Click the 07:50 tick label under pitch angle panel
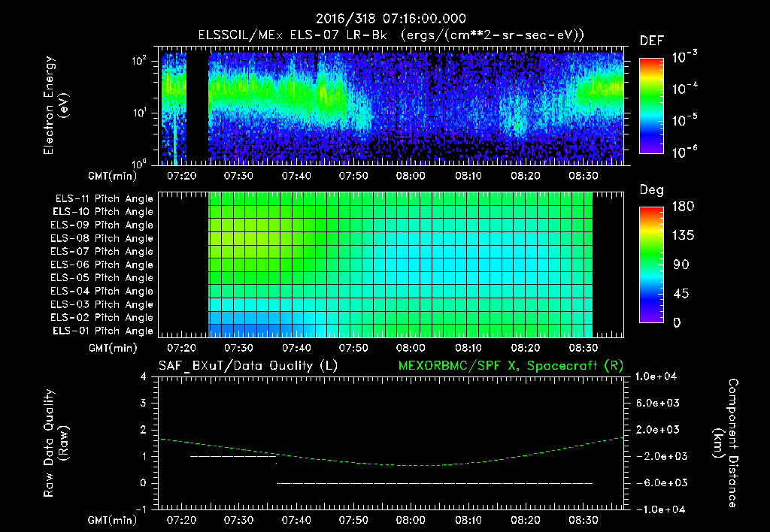The height and width of the screenshot is (532, 770). [x=353, y=349]
